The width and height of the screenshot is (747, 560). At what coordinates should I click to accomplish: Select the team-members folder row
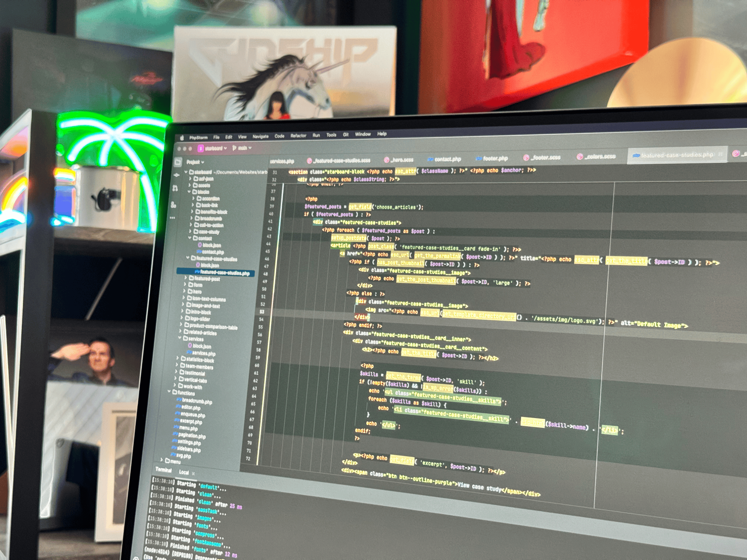pos(195,366)
